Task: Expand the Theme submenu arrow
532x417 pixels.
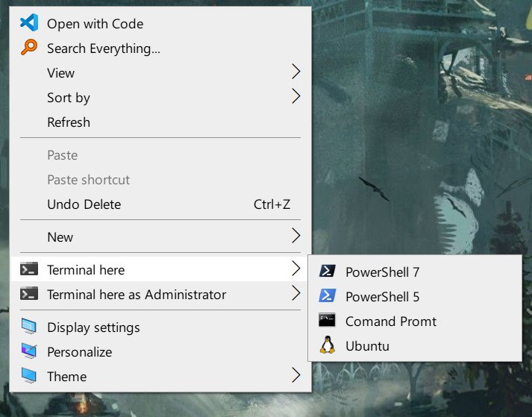Action: (296, 375)
